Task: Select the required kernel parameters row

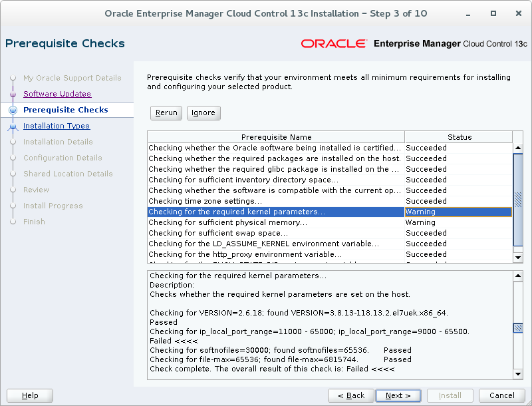Action: pos(330,212)
